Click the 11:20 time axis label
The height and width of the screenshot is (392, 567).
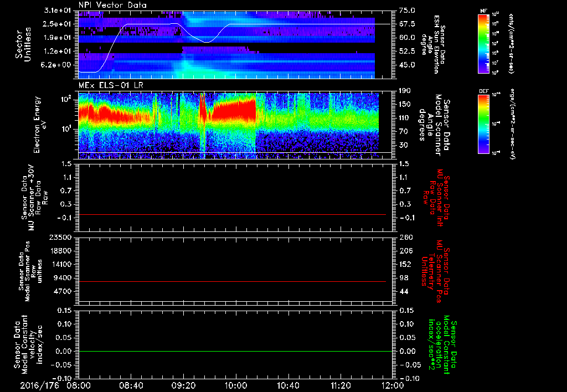click(x=341, y=385)
